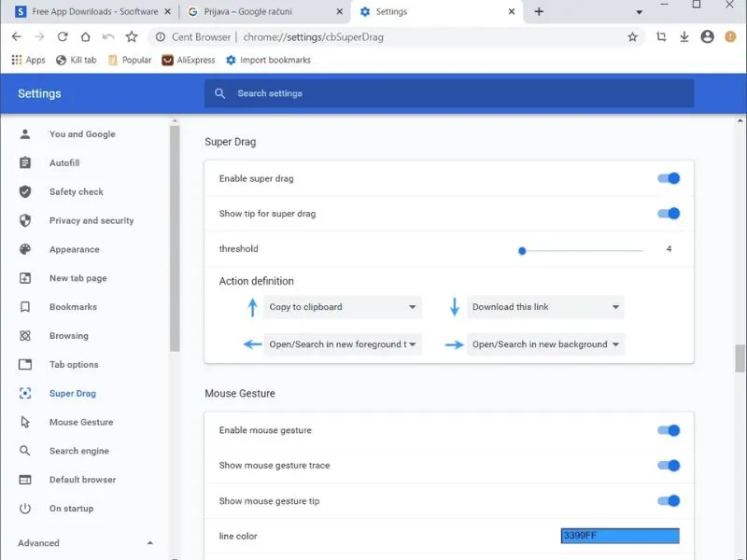The height and width of the screenshot is (560, 747).
Task: Click the Bookmarks sidebar icon
Action: point(25,307)
